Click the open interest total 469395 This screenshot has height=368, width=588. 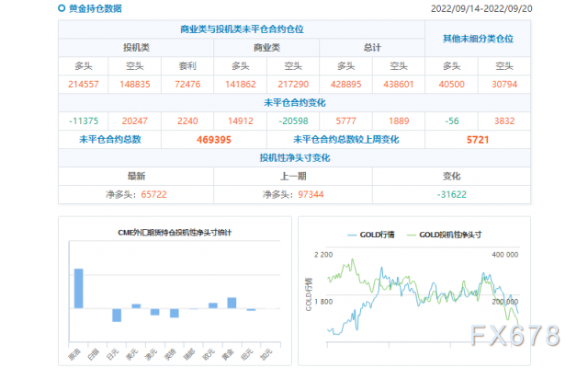click(x=214, y=140)
